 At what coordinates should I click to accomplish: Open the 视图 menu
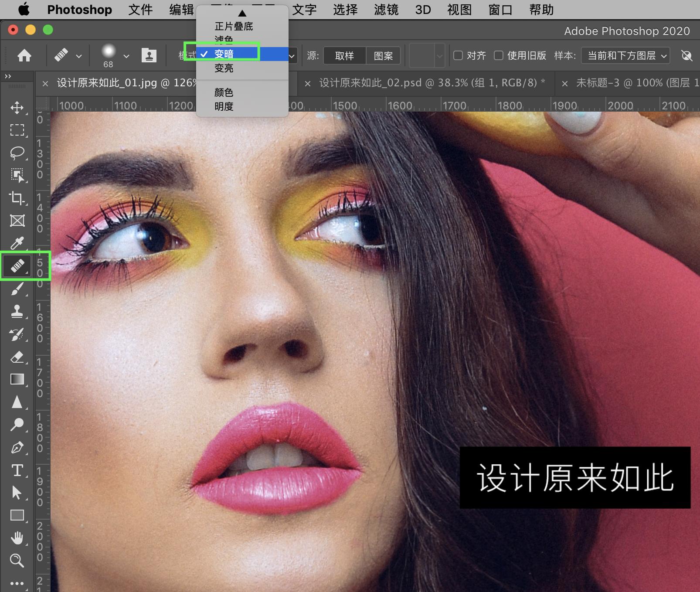[x=459, y=10]
